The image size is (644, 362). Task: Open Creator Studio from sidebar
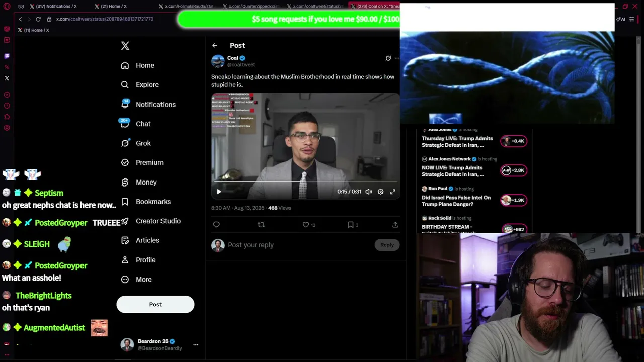click(x=151, y=221)
